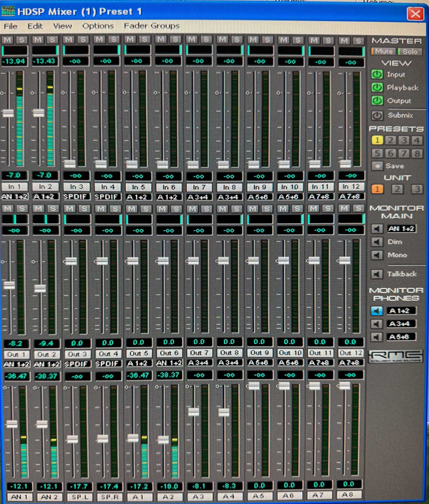Mute the In 1 input channel
This screenshot has width=429, height=504.
[x=7, y=40]
